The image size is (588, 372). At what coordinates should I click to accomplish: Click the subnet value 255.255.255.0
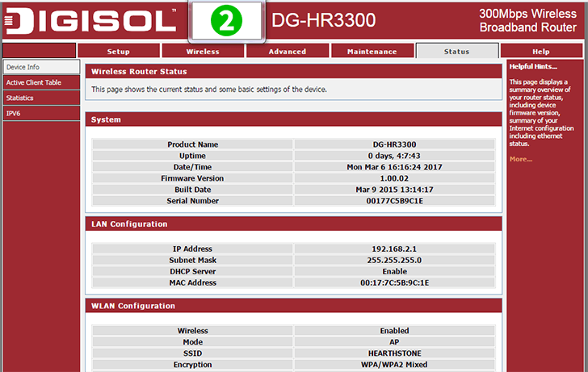pyautogui.click(x=394, y=260)
